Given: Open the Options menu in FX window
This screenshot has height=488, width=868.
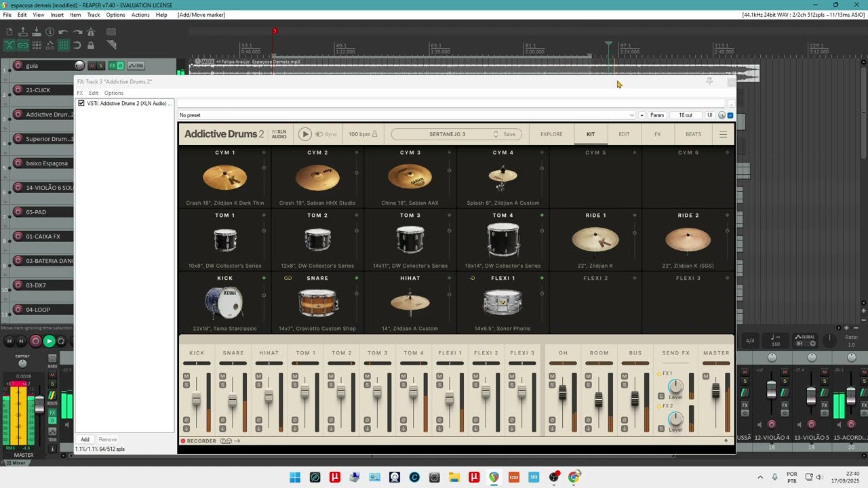Looking at the screenshot, I should tap(114, 93).
